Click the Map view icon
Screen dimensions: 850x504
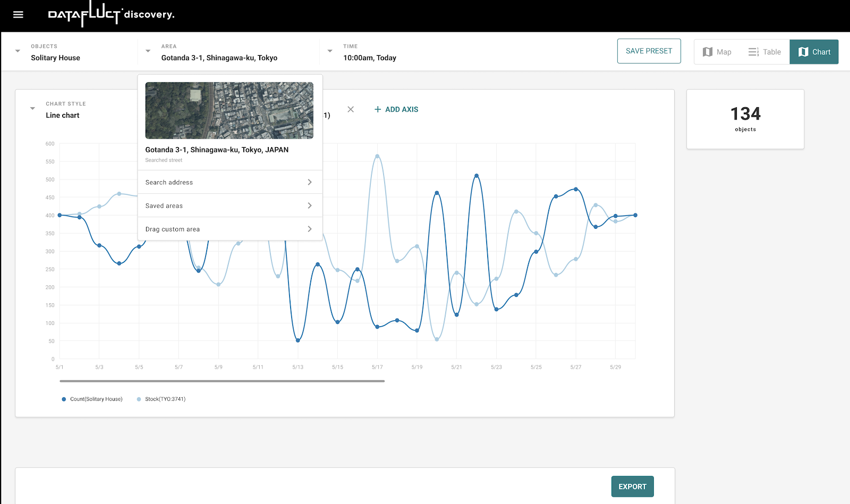coord(708,52)
